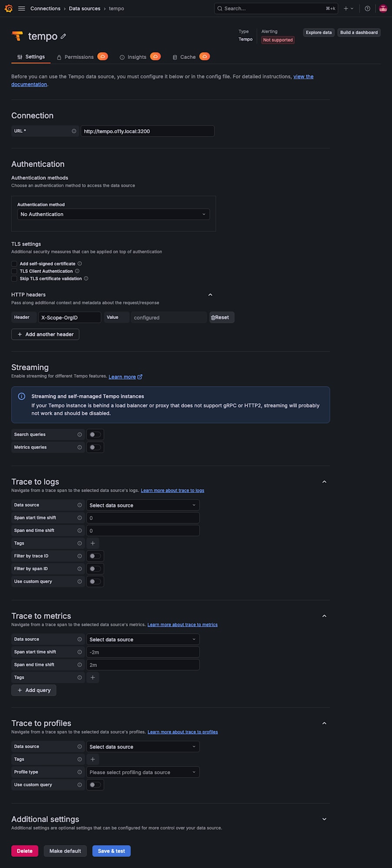This screenshot has height=868, width=392.
Task: Go to Data sources breadcrumb
Action: pyautogui.click(x=85, y=8)
